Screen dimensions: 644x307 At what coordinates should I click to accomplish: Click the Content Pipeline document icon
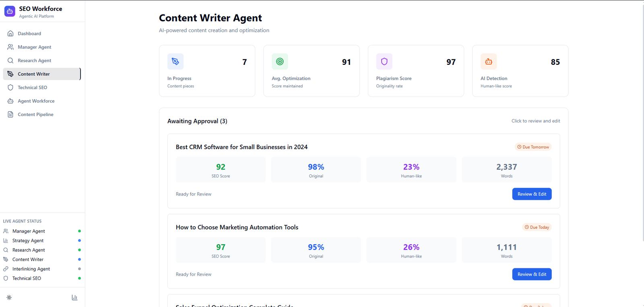[x=10, y=114]
